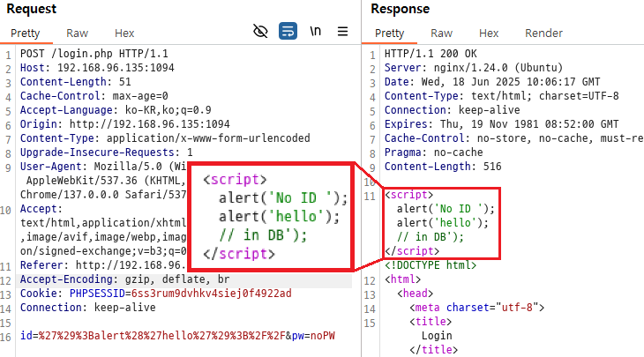Click the PHPSESSID cookie value
The image size is (644, 357).
point(211,294)
